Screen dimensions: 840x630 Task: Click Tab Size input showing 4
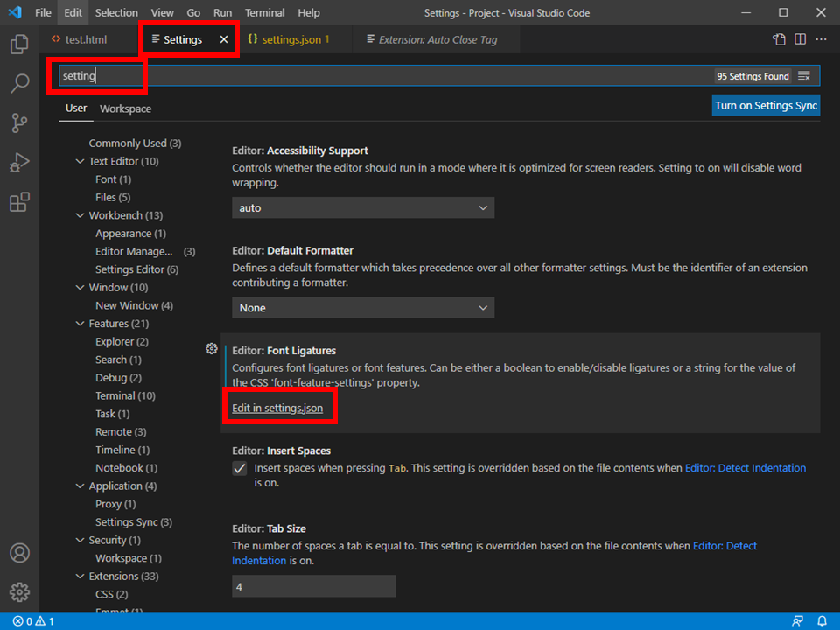click(x=314, y=586)
